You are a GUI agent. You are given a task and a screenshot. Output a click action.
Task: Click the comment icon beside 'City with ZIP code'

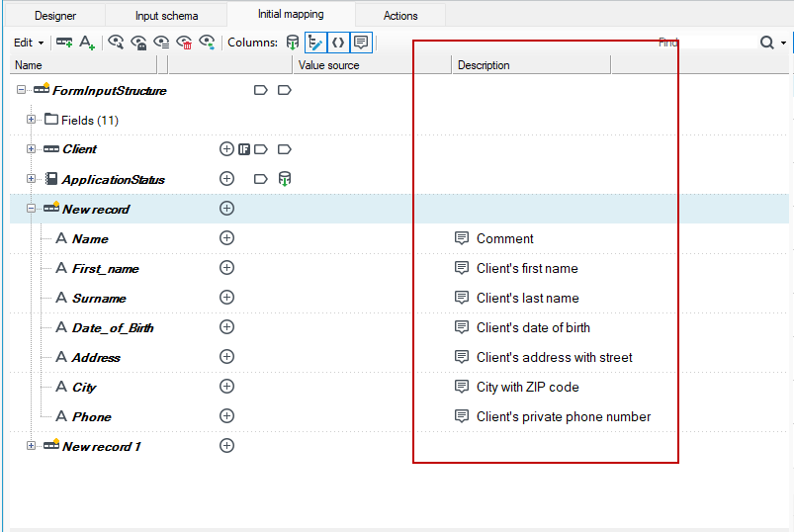[462, 387]
